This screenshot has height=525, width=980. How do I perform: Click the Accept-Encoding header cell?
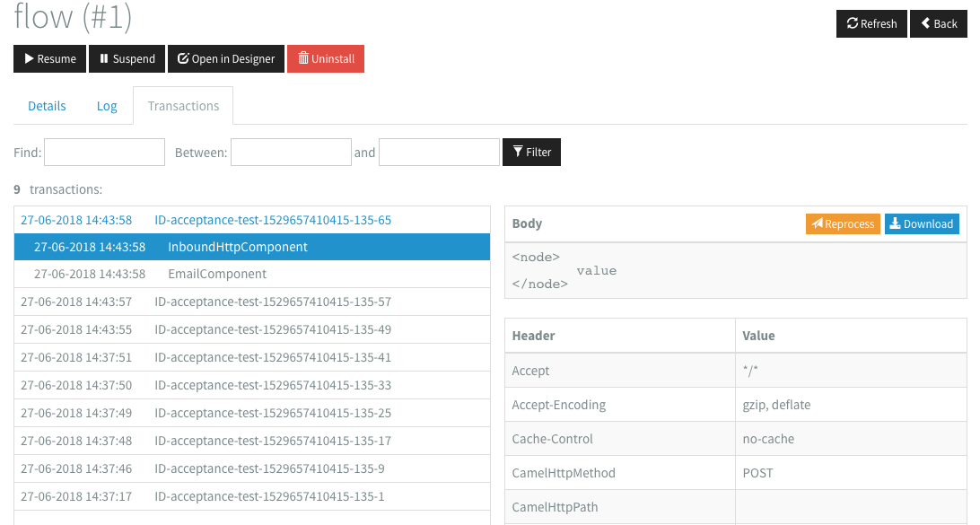(x=620, y=405)
